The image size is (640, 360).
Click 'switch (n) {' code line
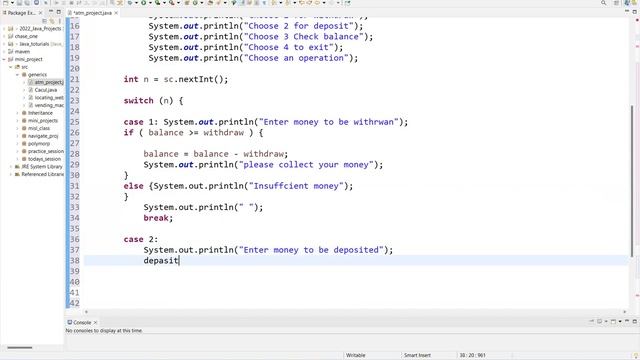coord(153,100)
